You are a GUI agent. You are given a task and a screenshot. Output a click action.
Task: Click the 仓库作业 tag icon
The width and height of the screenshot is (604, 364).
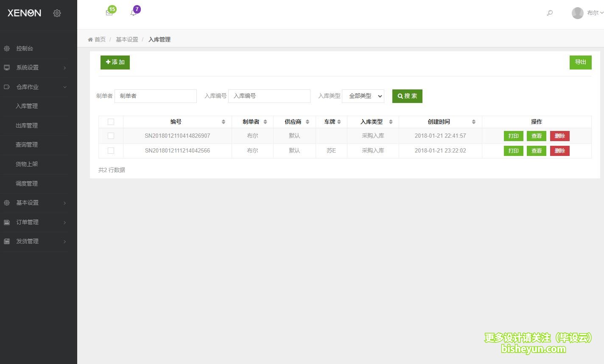pos(7,87)
